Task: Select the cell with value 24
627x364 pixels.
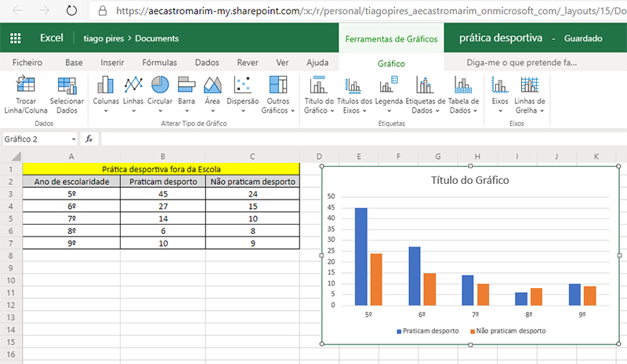Action: pos(252,194)
